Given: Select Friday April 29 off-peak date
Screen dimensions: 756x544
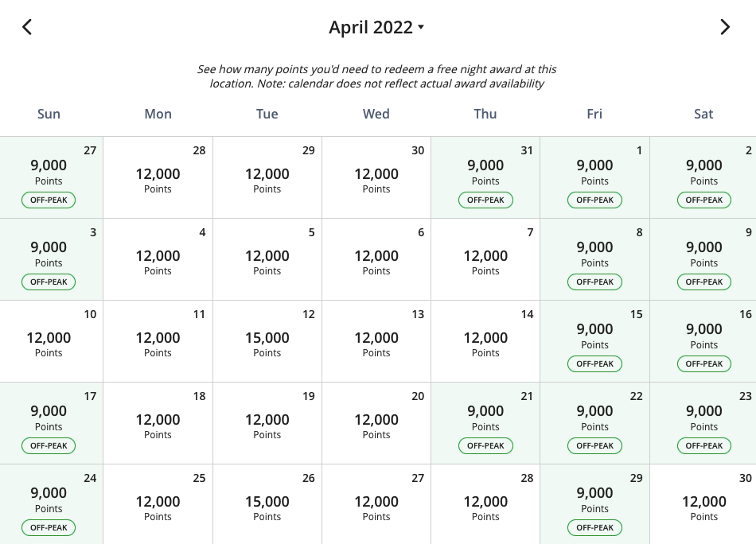Looking at the screenshot, I should click(594, 504).
